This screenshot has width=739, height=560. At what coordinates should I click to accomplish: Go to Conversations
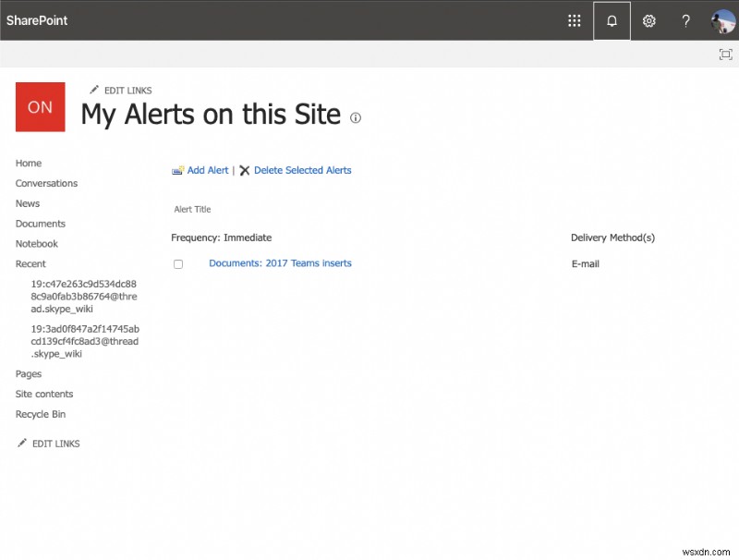click(46, 183)
